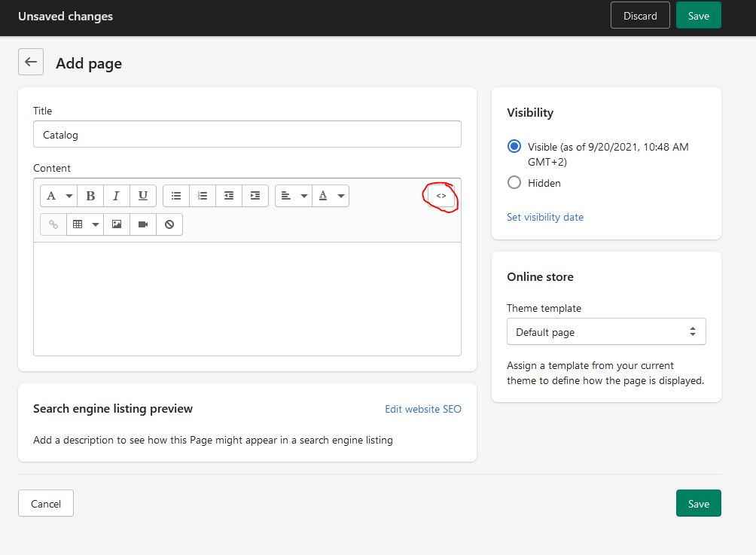Apply italic formatting
Viewport: 756px width, 555px height.
tap(117, 195)
